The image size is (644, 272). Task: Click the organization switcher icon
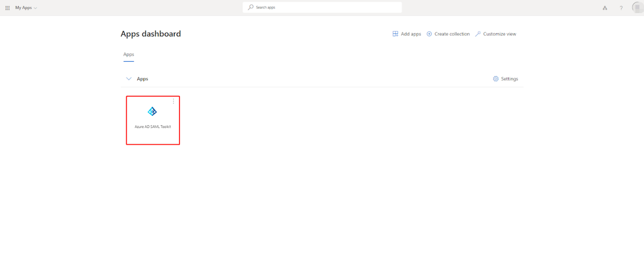pyautogui.click(x=604, y=8)
